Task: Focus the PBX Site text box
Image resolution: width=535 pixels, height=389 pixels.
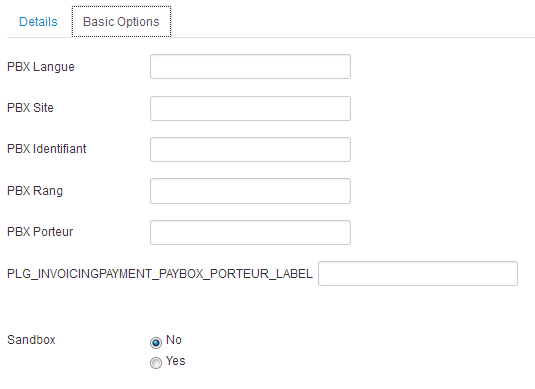Action: (250, 109)
